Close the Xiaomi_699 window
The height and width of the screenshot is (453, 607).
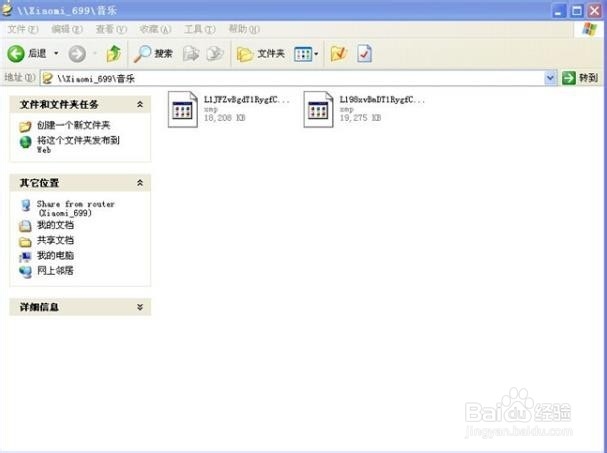[x=595, y=11]
